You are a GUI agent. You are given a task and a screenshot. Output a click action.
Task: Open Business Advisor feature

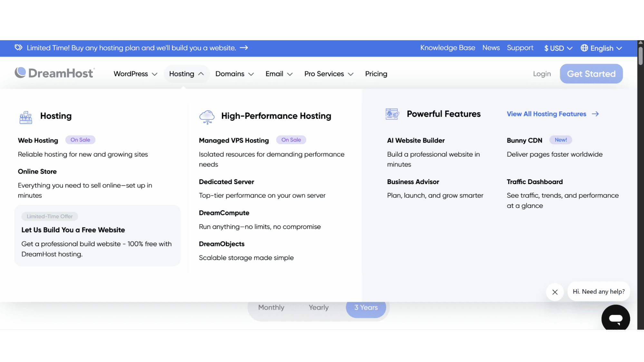click(x=413, y=182)
